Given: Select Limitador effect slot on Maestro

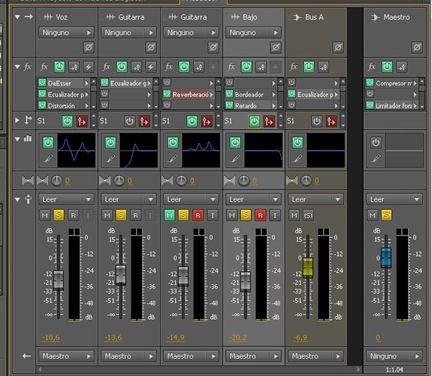Looking at the screenshot, I should pyautogui.click(x=391, y=105).
